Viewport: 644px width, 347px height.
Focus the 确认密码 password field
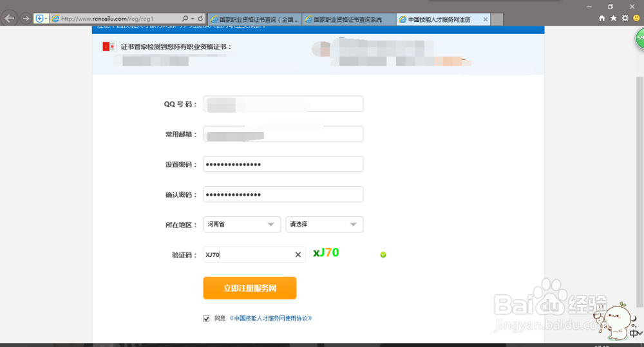click(x=283, y=194)
